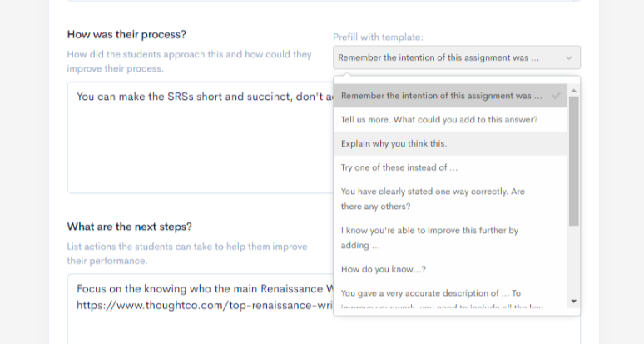This screenshot has width=644, height=344.
Task: Click the scroll down arrow of template list
Action: pyautogui.click(x=573, y=300)
